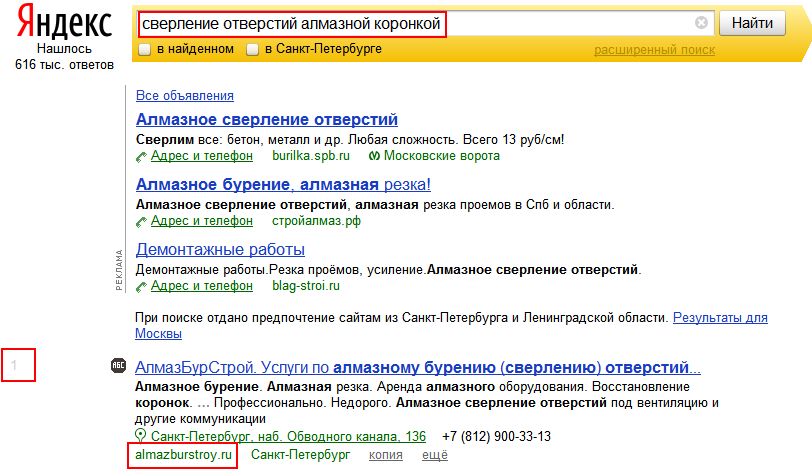812x476 pixels.
Task: Click the Яндекс logo
Action: [64, 22]
